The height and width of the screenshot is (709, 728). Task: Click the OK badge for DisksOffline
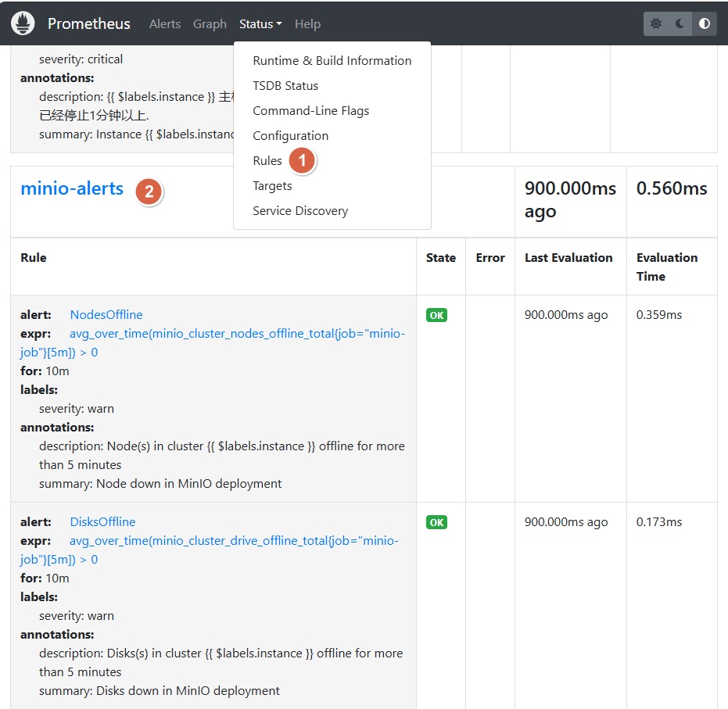pos(436,523)
